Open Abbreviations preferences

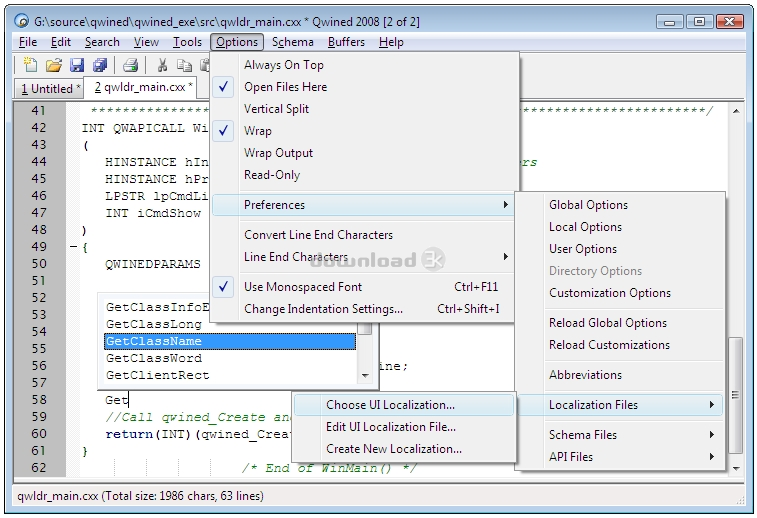pyautogui.click(x=620, y=375)
